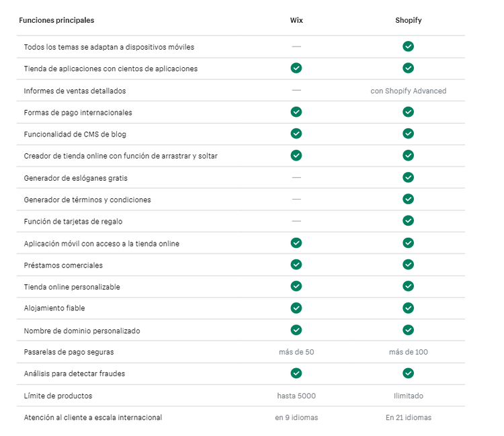Click the 'En 21 idiomas' Shopify cell
This screenshot has height=436, width=504.
click(x=408, y=417)
